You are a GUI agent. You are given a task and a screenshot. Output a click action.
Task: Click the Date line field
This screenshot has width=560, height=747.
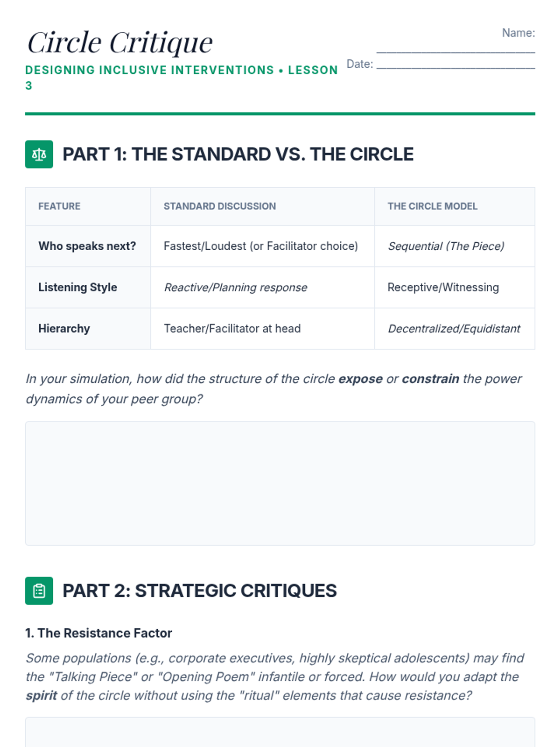(x=455, y=64)
